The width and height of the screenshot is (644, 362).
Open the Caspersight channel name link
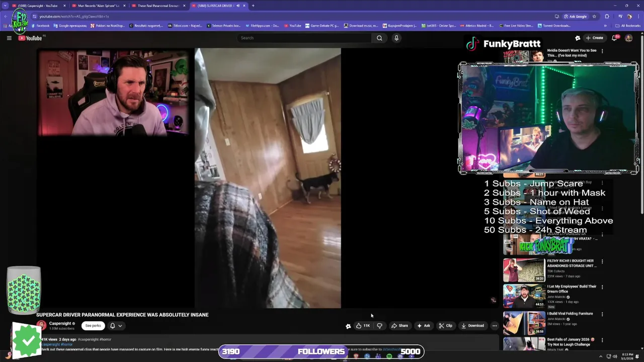click(60, 324)
